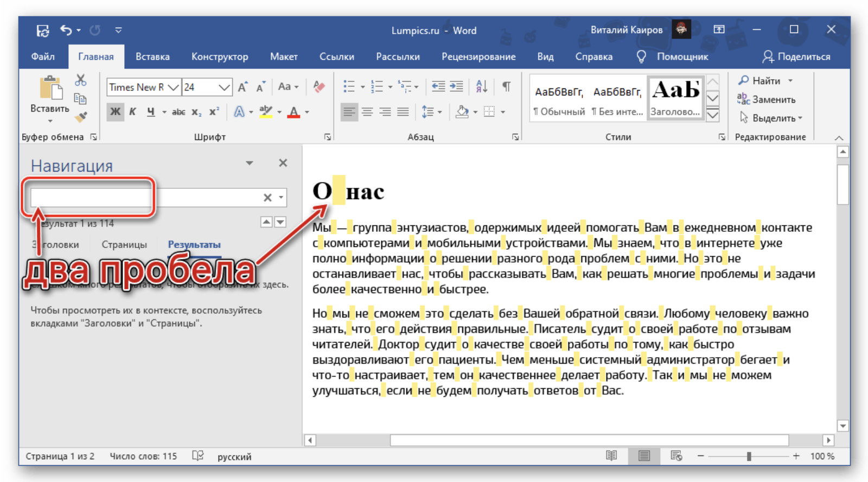The width and height of the screenshot is (868, 482).
Task: Toggle strikethrough text formatting
Action: pos(178,112)
